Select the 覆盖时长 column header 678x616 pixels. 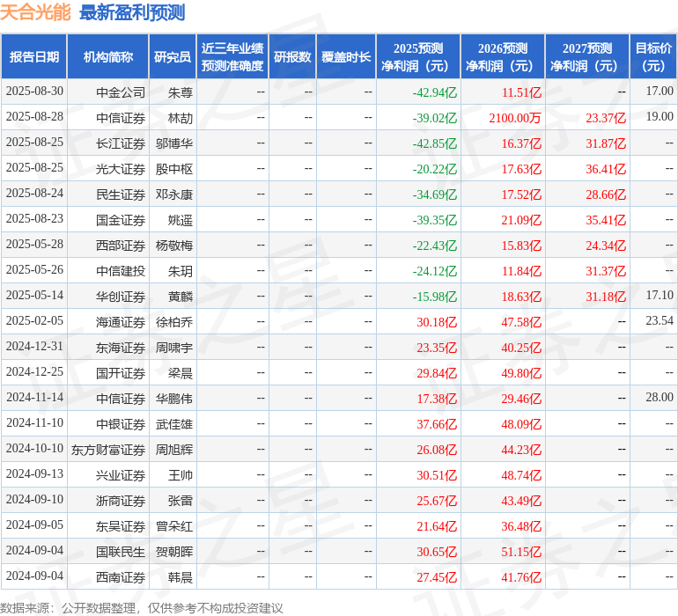[346, 56]
